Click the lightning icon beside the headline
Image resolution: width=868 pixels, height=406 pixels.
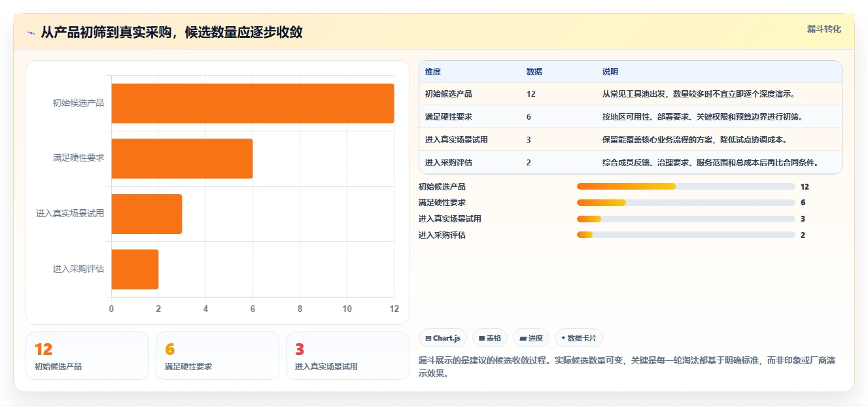tap(31, 33)
